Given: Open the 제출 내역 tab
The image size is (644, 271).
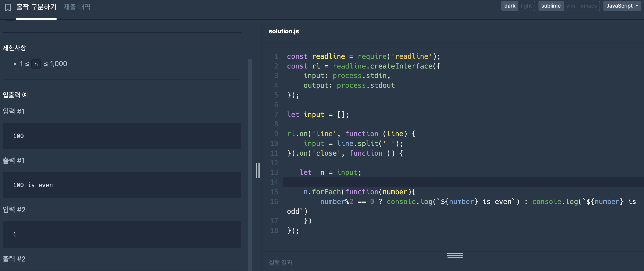Looking at the screenshot, I should click(x=77, y=7).
